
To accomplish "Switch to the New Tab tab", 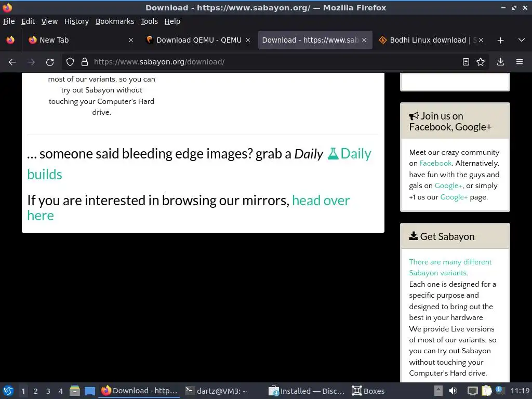I will 81,40.
